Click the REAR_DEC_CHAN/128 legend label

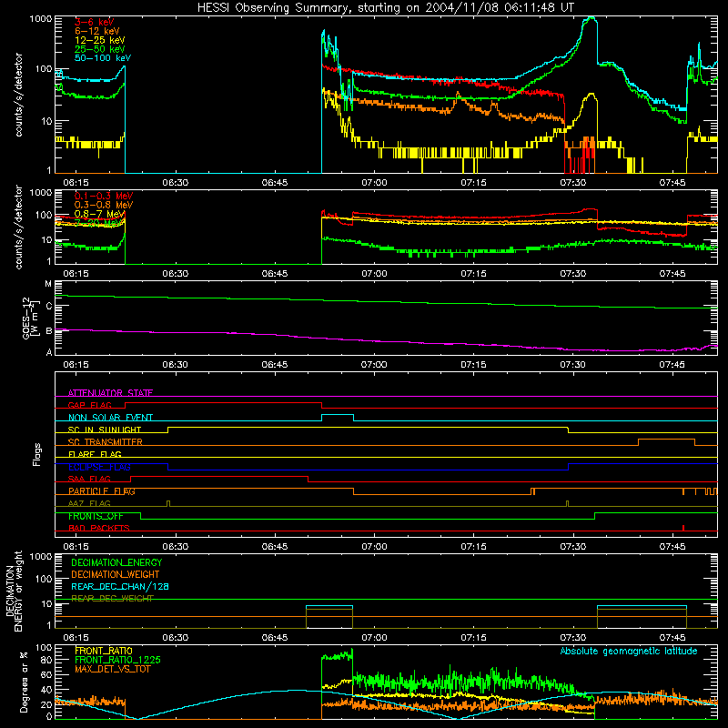120,587
